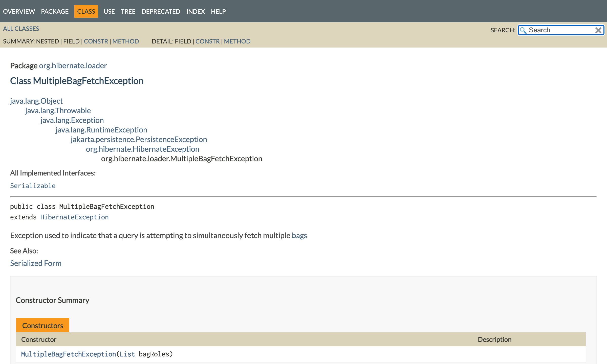The width and height of the screenshot is (607, 364).
Task: Click the search magnifier icon
Action: click(523, 30)
